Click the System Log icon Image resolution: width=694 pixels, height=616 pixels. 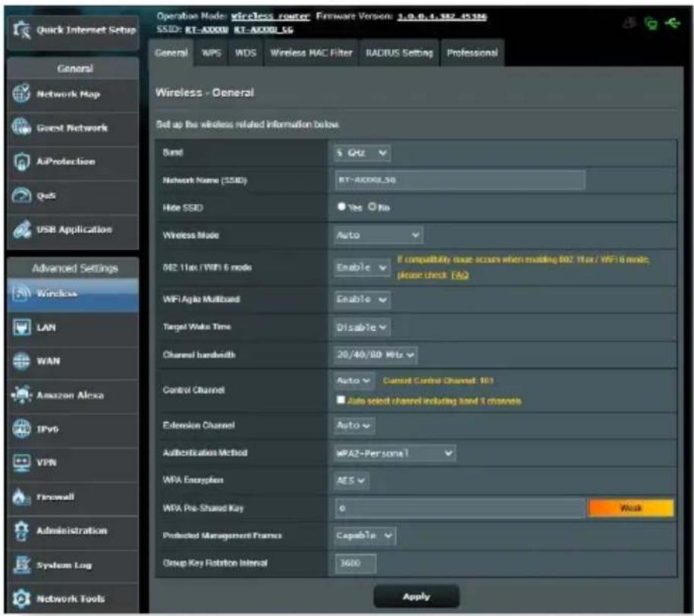21,564
